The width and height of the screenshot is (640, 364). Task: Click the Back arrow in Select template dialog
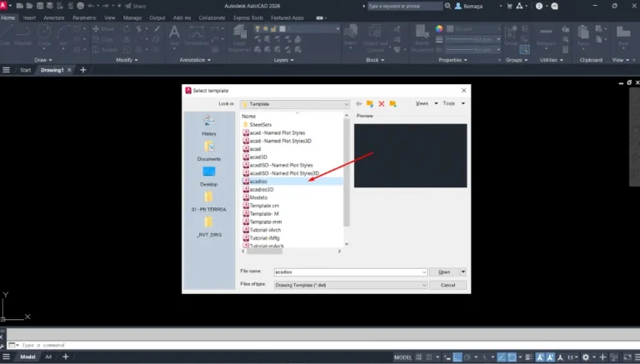pyautogui.click(x=359, y=103)
